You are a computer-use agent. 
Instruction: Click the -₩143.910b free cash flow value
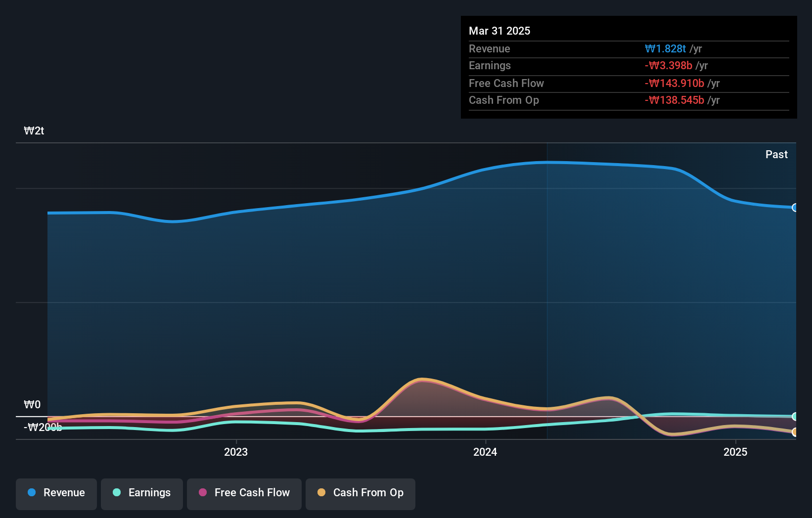tap(675, 83)
